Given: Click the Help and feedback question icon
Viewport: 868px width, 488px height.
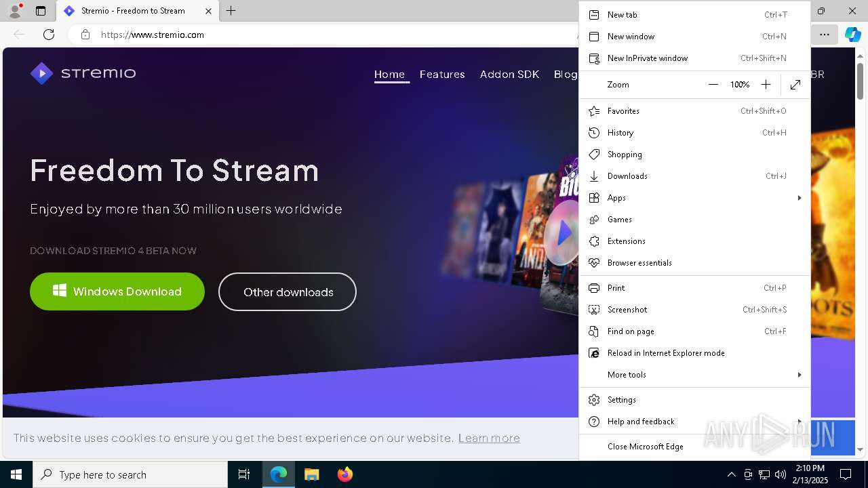Looking at the screenshot, I should pyautogui.click(x=594, y=422).
